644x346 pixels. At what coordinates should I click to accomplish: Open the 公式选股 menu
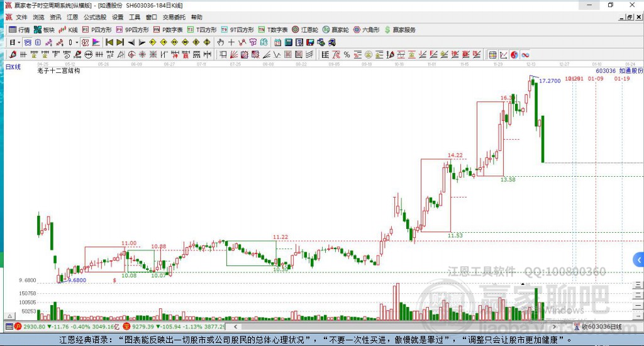tap(95, 17)
